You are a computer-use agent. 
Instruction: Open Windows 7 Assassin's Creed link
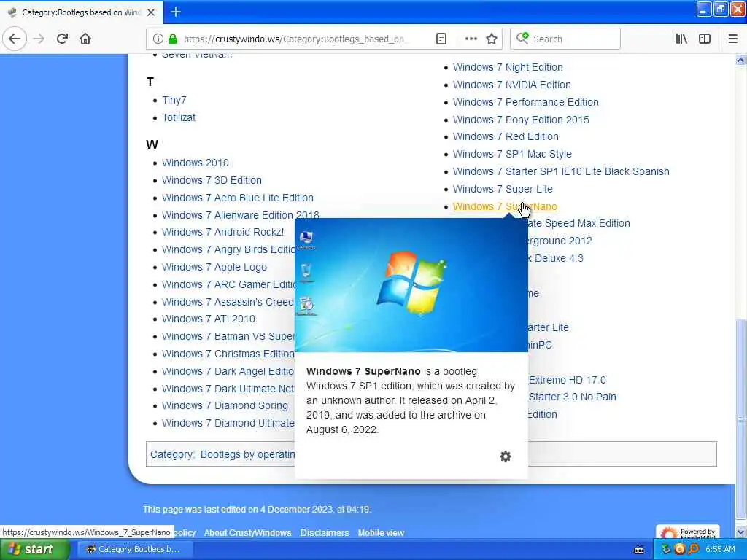point(228,303)
